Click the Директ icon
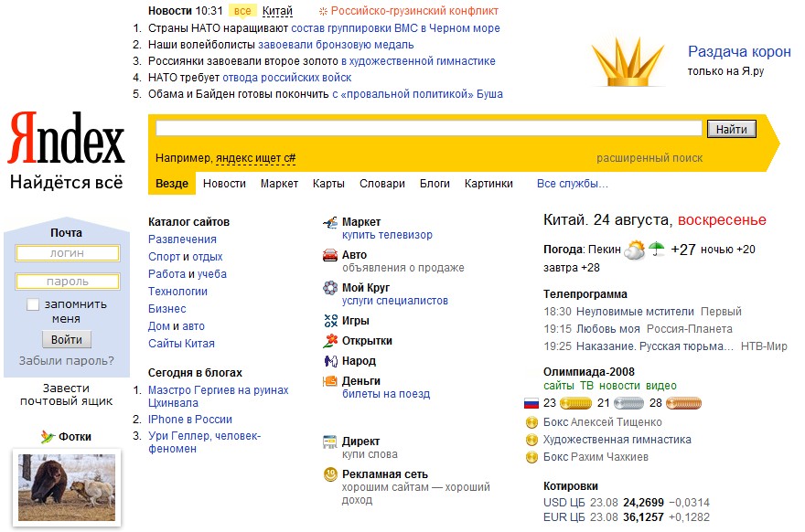The width and height of the screenshot is (805, 532). coord(329,442)
